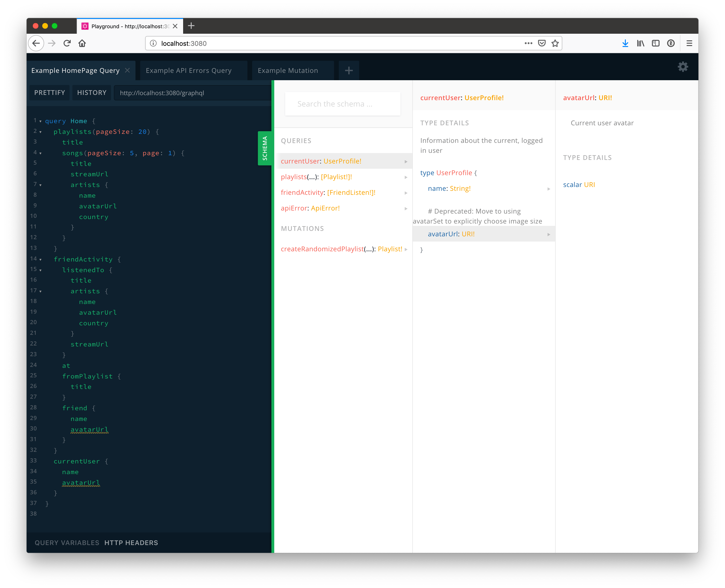Click the browser forward arrow

pos(52,43)
